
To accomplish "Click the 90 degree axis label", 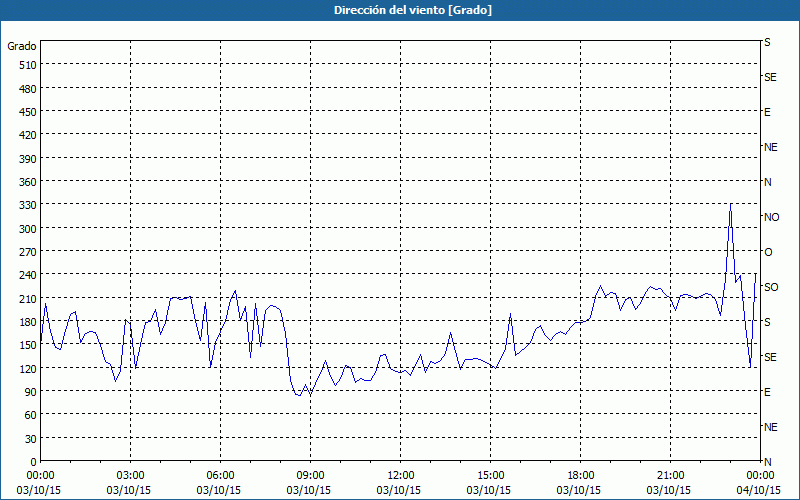I will (x=30, y=392).
